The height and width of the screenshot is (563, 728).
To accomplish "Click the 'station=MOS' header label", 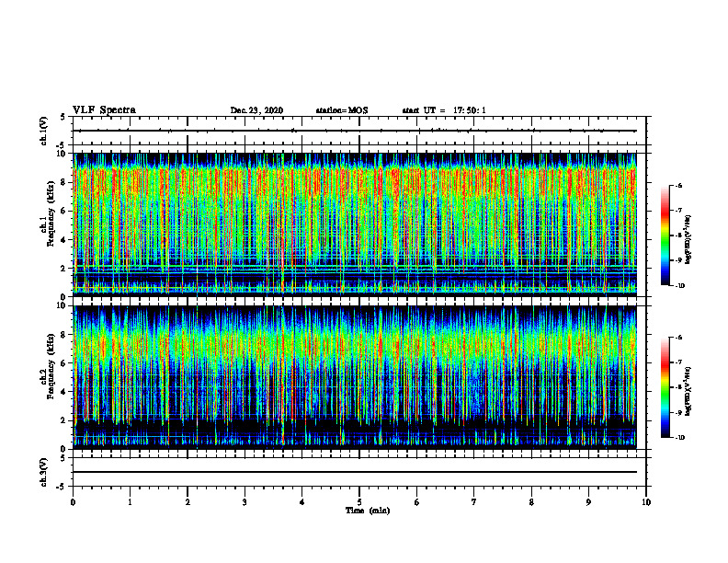I will (342, 110).
